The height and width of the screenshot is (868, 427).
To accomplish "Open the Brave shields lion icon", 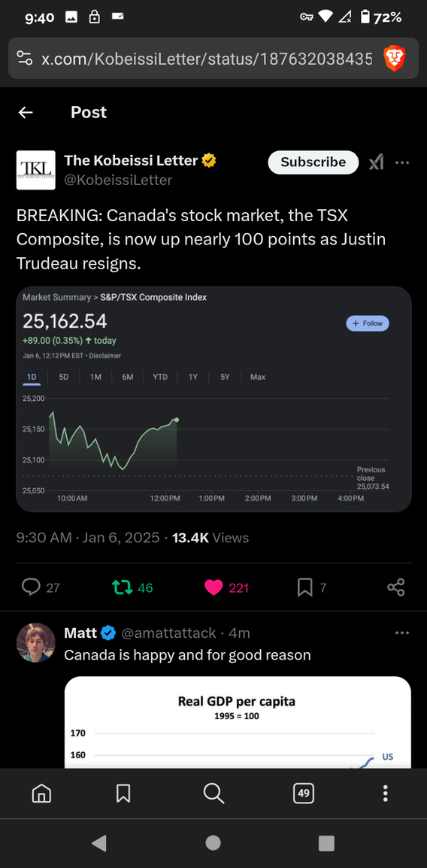I will pyautogui.click(x=395, y=58).
